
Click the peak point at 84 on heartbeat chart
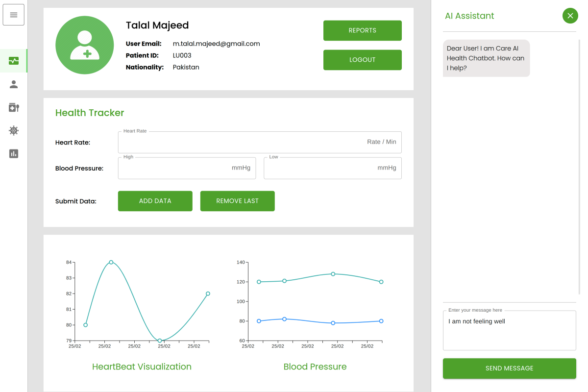point(111,262)
